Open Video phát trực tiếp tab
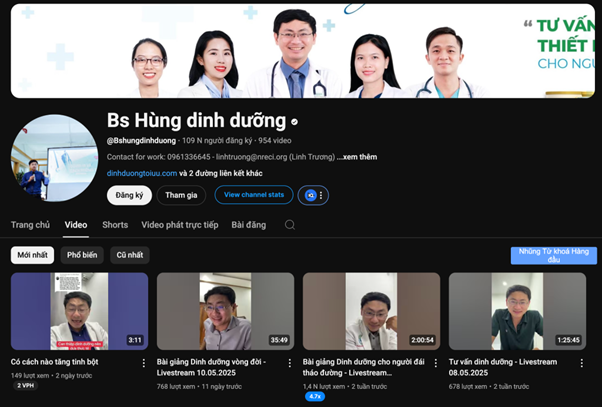 (180, 225)
